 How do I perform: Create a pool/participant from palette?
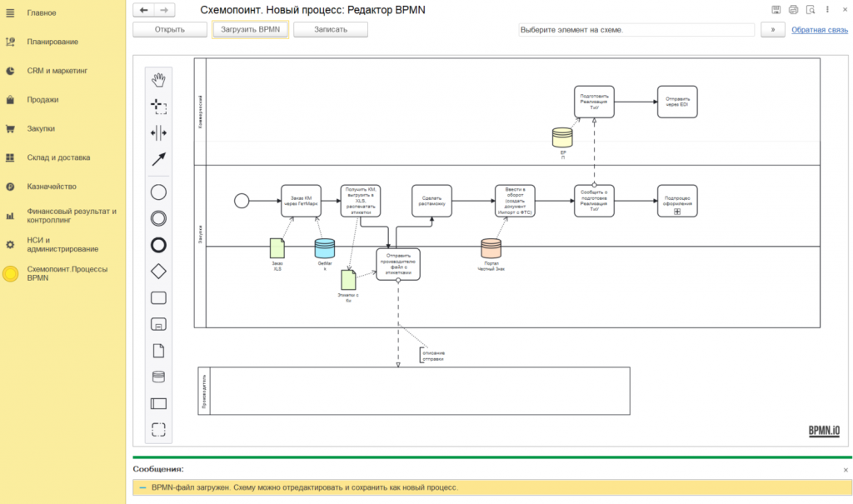[x=158, y=403]
